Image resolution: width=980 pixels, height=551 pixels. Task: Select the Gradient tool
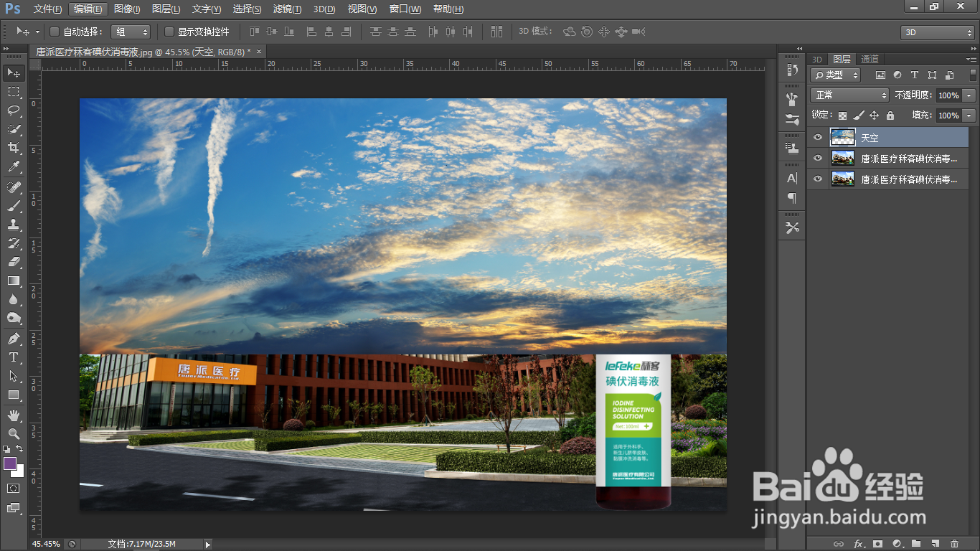point(14,281)
